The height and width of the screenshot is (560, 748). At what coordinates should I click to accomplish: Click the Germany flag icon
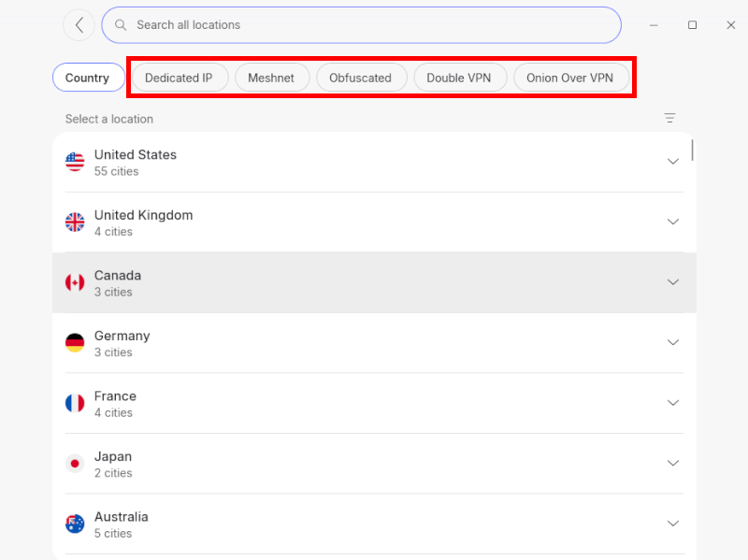click(75, 342)
